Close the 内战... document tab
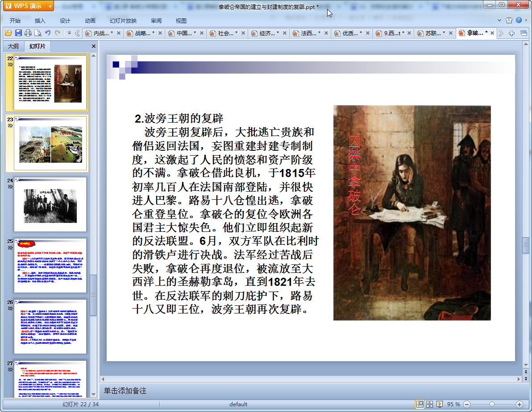 click(x=118, y=33)
